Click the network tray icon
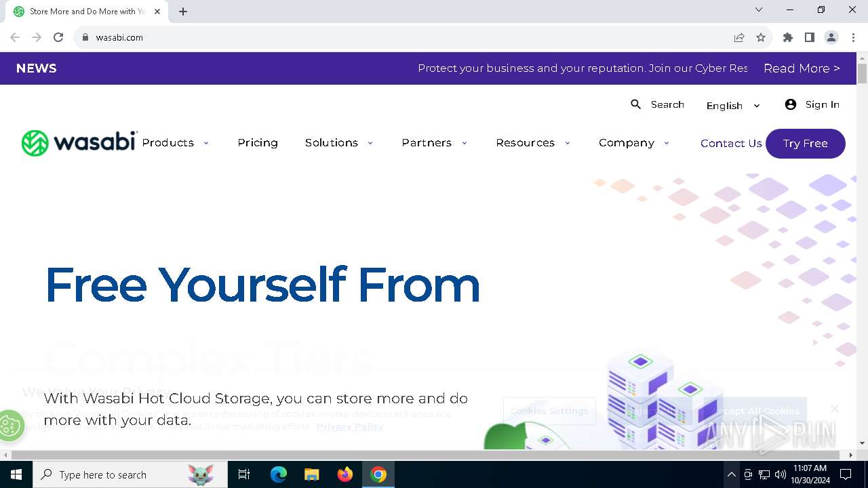 (764, 474)
